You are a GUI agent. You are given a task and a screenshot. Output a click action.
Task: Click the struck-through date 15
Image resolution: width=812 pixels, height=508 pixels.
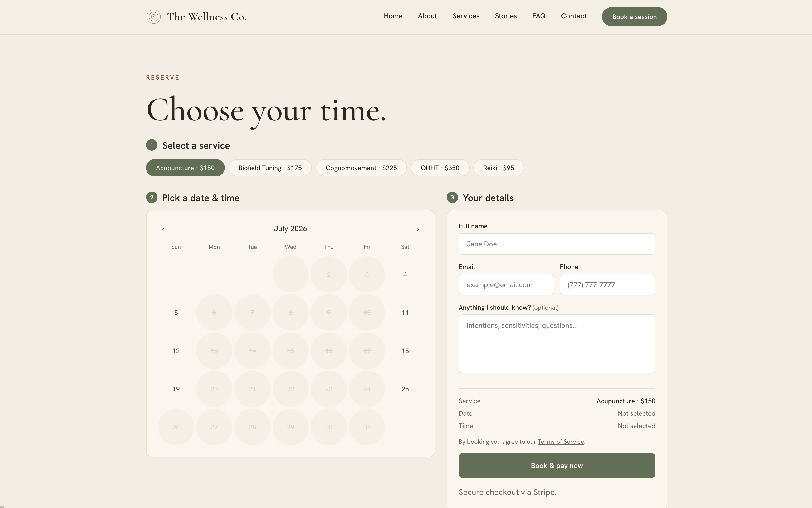[x=290, y=351]
